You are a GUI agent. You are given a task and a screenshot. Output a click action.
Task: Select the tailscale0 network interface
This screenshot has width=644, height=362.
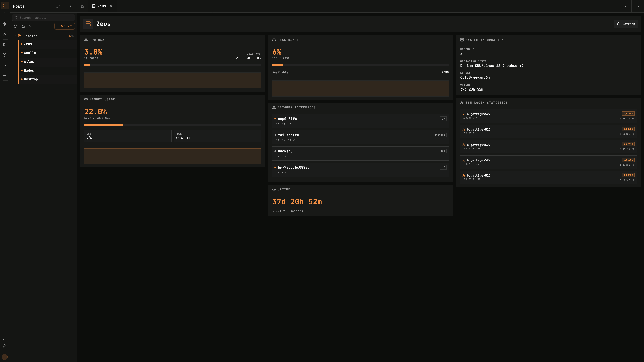361,137
